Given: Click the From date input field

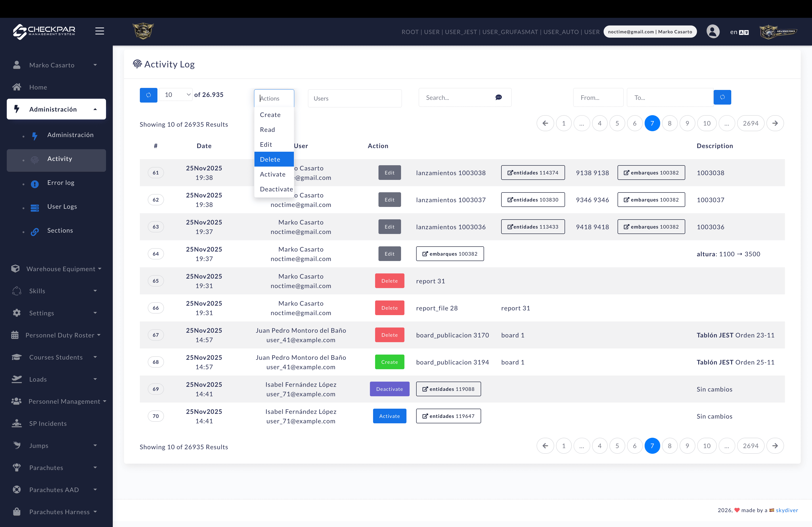Looking at the screenshot, I should tap(598, 97).
